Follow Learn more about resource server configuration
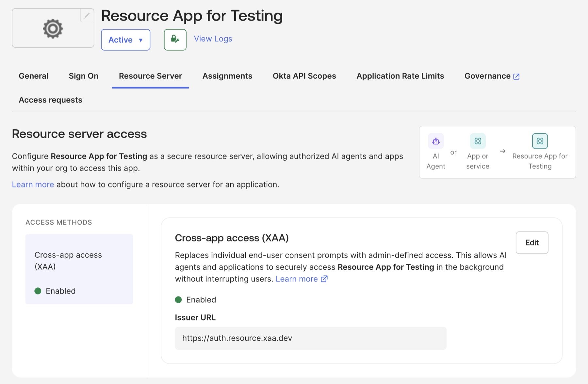Viewport: 588px width, 384px height. pos(33,184)
